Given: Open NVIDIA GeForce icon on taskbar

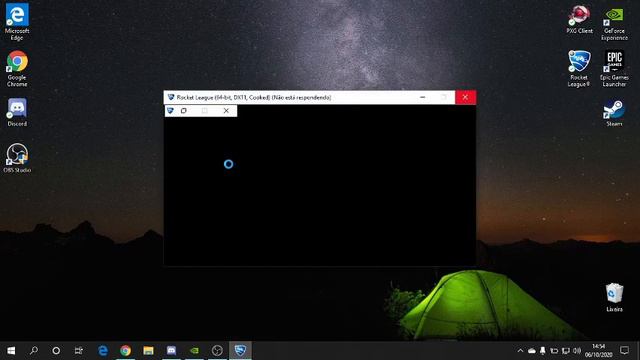Looking at the screenshot, I should 194,350.
